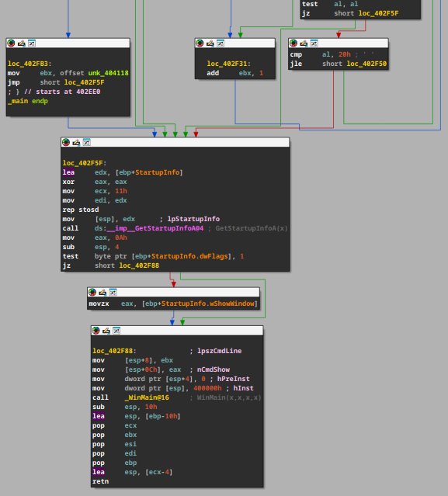Select the StartupInfo.wShowWindow operand
This screenshot has width=448, height=496.
coord(208,303)
